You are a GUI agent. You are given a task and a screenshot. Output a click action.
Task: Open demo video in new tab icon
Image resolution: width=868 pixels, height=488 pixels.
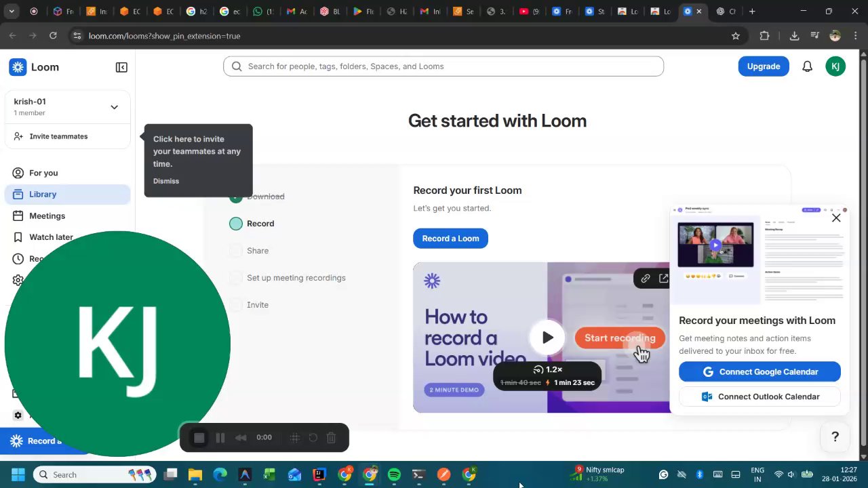[x=664, y=278]
